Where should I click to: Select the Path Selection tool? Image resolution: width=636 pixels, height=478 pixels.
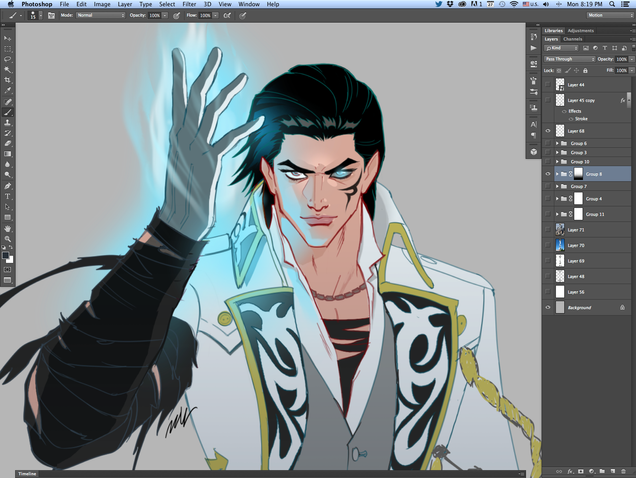[7, 207]
